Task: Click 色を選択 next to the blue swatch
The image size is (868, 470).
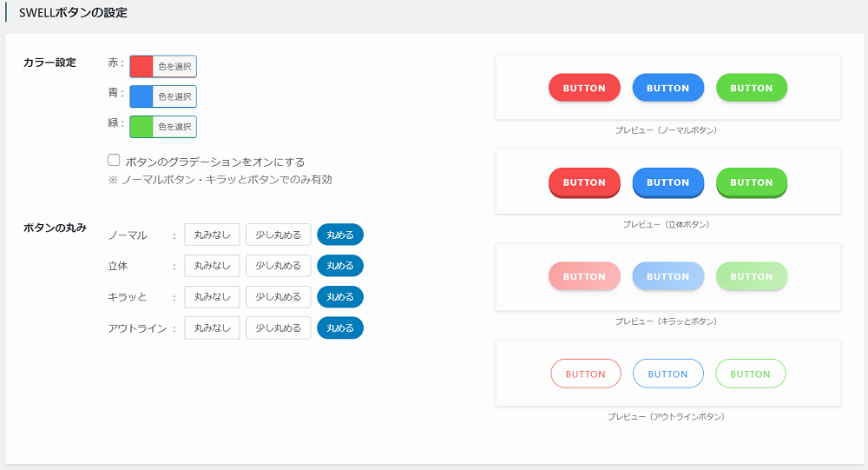Action: (174, 96)
